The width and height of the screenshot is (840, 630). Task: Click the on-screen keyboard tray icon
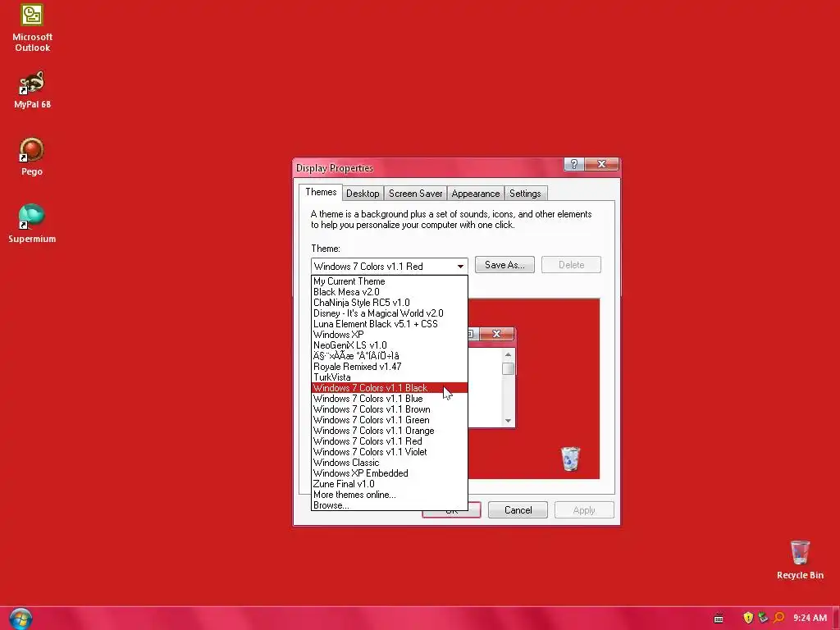pyautogui.click(x=719, y=619)
